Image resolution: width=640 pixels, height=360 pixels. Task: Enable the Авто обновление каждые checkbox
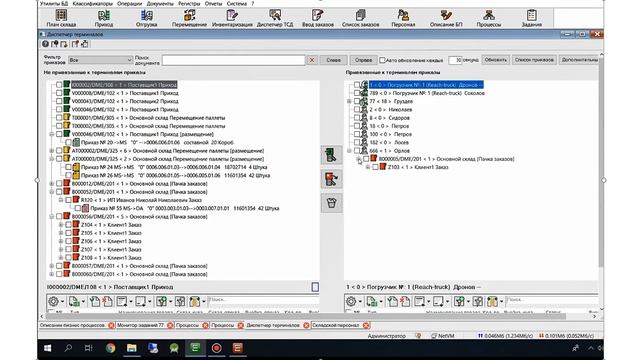pos(382,60)
